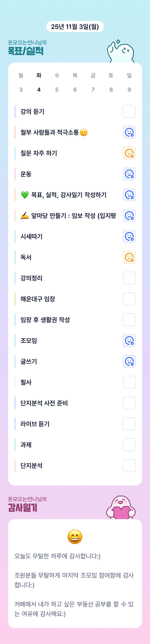150x644 pixels.
Task: Select Tuesday 4 in the week row
Action: (x=39, y=90)
